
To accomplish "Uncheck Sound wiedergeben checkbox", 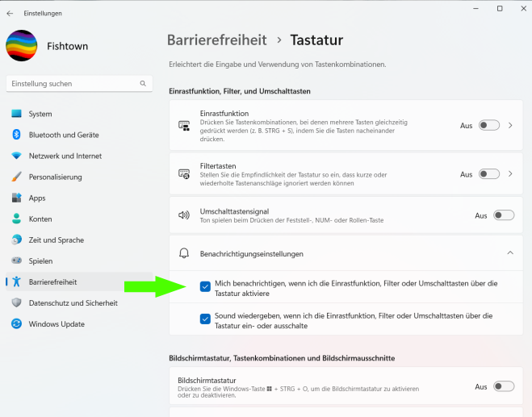I will click(x=205, y=319).
